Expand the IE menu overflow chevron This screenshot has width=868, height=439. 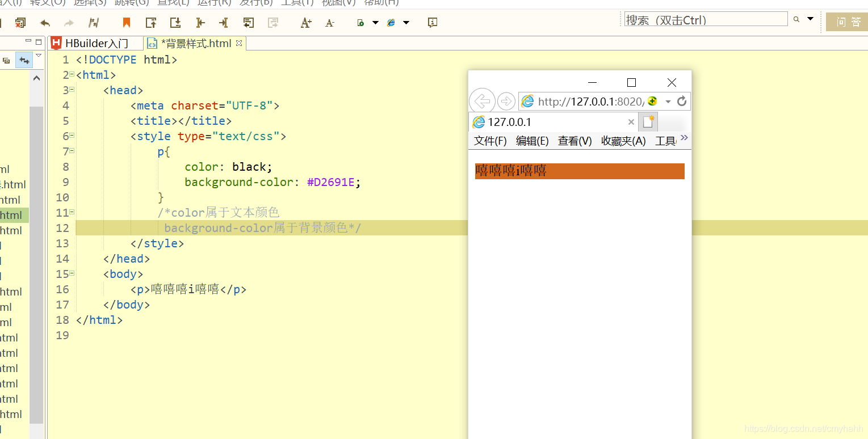point(684,138)
